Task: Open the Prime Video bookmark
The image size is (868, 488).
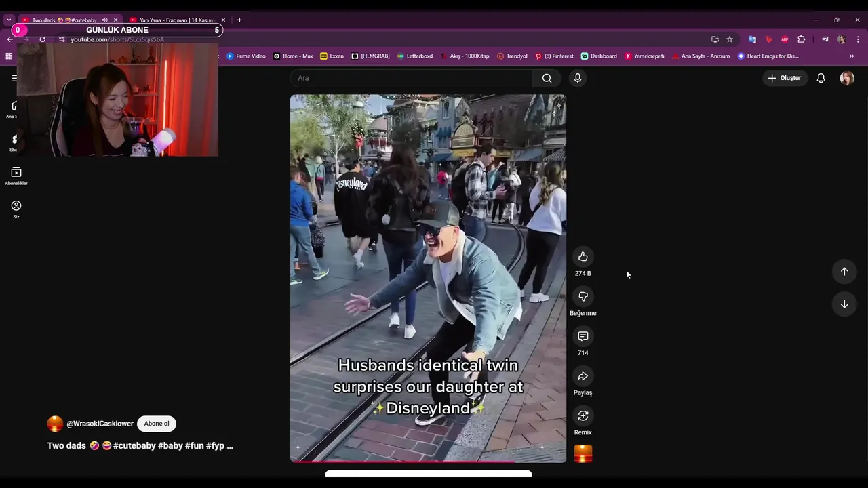Action: tap(246, 56)
